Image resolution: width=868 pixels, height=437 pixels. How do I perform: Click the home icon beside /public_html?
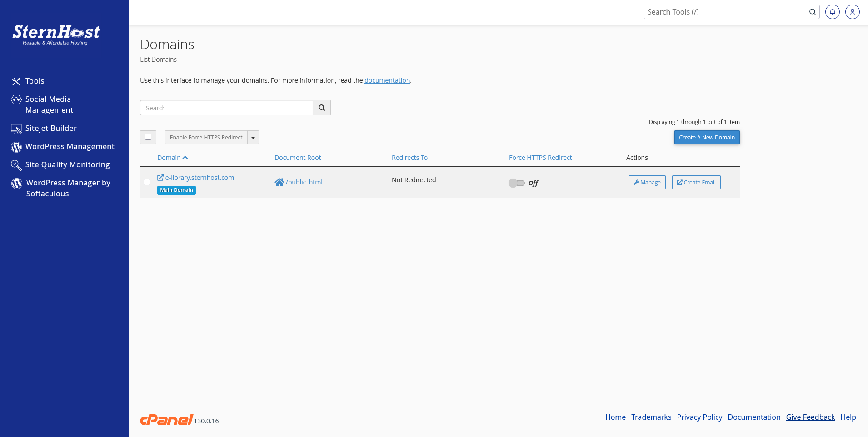coord(279,182)
